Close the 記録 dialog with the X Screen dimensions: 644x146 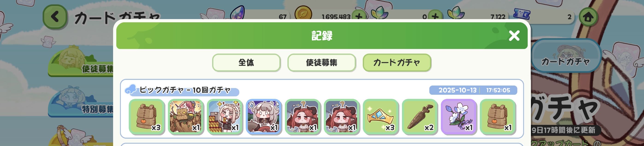click(514, 36)
